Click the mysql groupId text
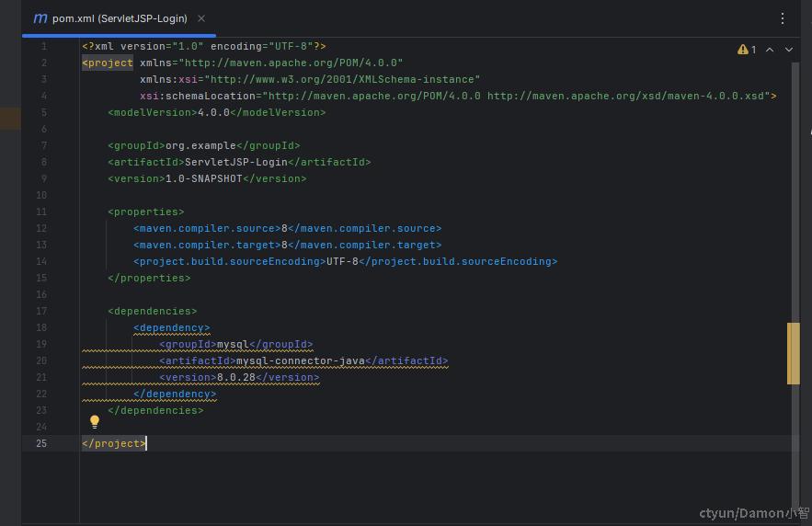Viewport: 812px width, 526px height. (233, 344)
